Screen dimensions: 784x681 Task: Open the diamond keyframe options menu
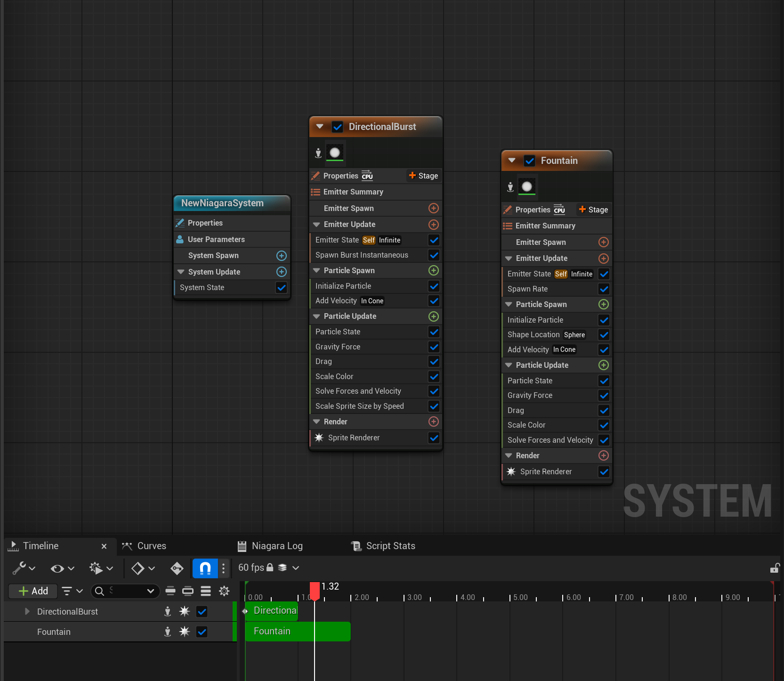(143, 568)
